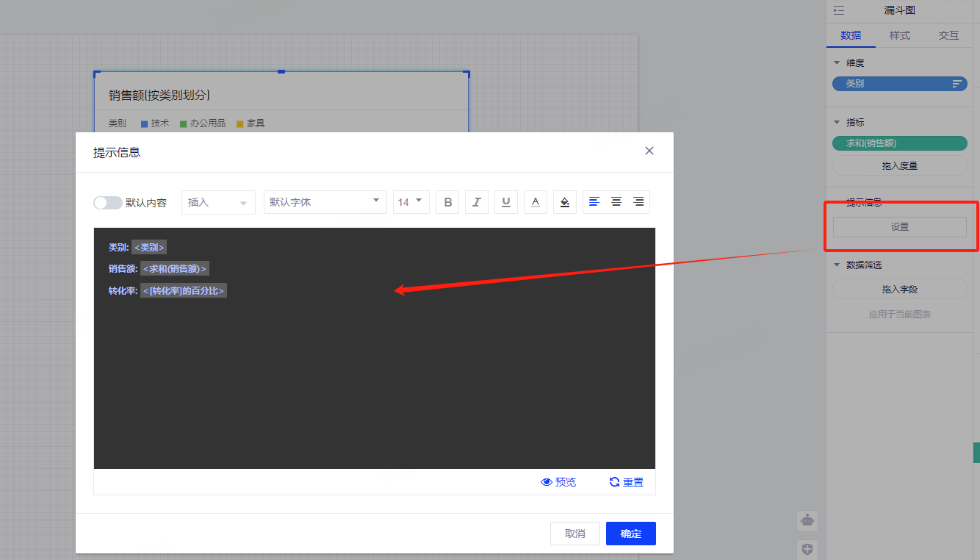Toggle the 默认内容 switch
Viewport: 980px width, 560px height.
[108, 203]
